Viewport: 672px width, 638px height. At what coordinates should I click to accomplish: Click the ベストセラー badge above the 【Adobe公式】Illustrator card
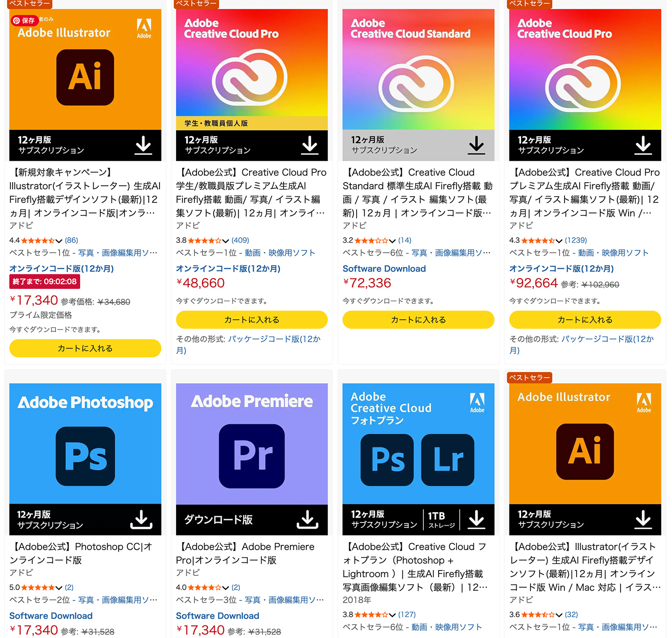pos(530,377)
